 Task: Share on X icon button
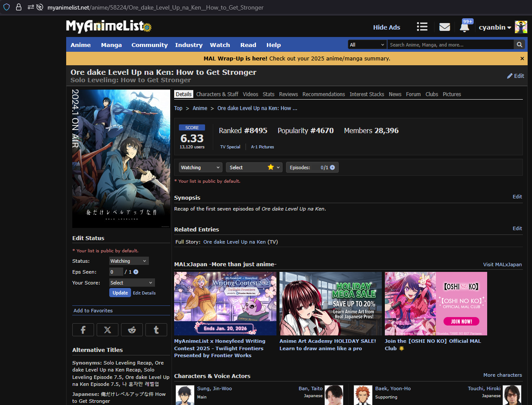tap(108, 330)
